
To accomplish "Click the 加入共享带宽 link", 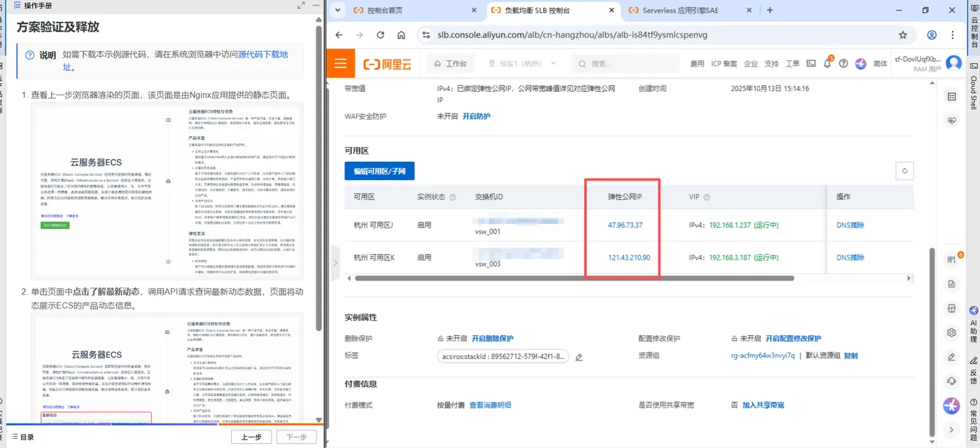I will 763,405.
